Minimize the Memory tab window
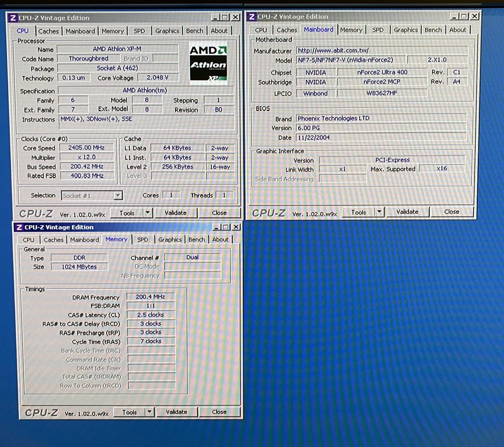The image size is (504, 447). [216, 227]
